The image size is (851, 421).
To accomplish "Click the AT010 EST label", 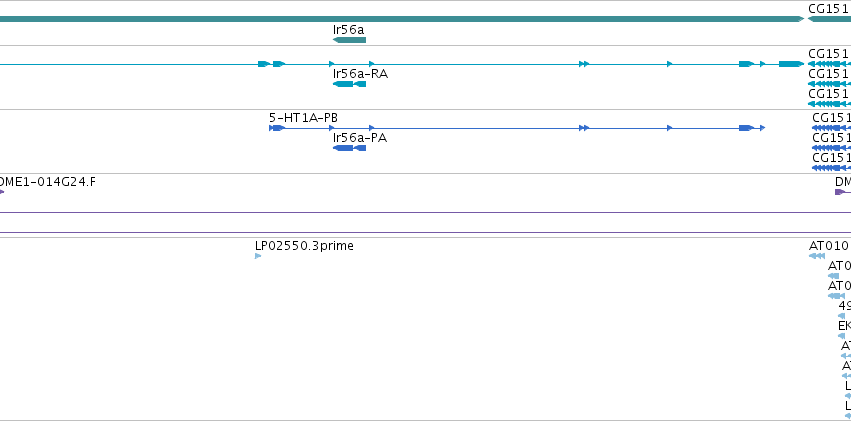I will (828, 246).
